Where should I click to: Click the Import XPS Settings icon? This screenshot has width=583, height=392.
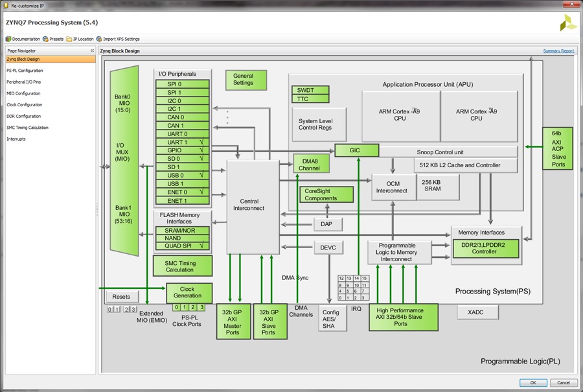point(99,39)
